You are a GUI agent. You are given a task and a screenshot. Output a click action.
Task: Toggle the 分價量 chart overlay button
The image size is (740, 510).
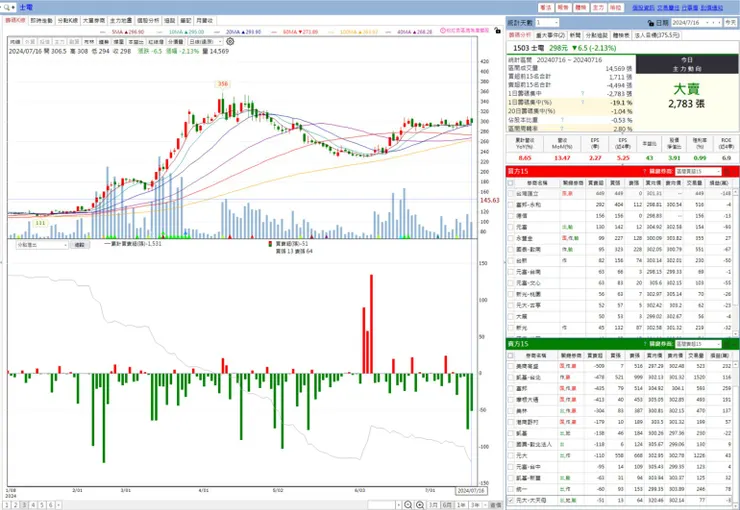click(x=176, y=42)
